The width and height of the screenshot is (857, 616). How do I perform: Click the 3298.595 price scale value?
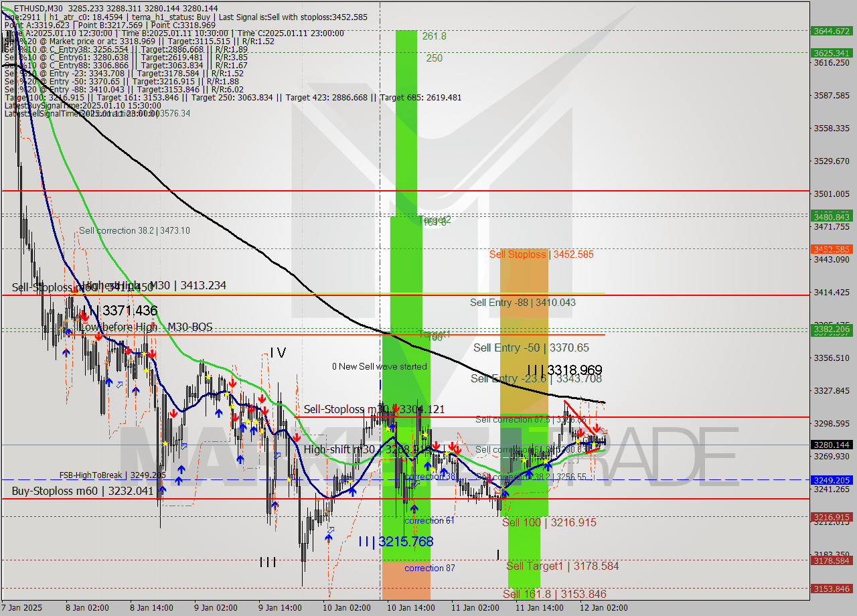point(831,423)
